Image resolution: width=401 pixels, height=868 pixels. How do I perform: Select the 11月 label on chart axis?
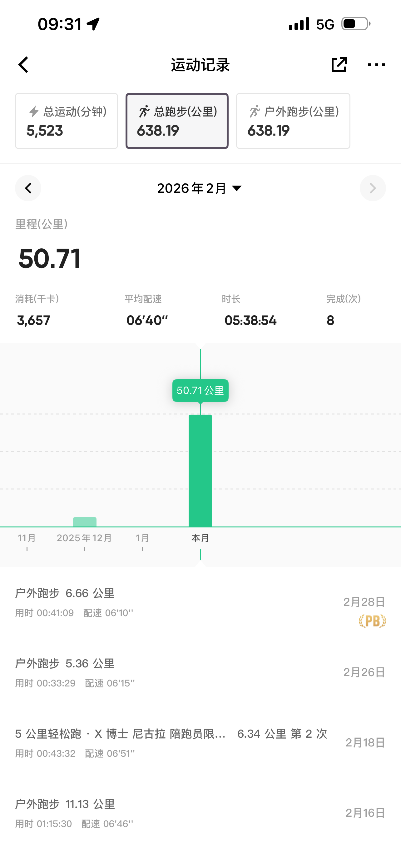[27, 538]
